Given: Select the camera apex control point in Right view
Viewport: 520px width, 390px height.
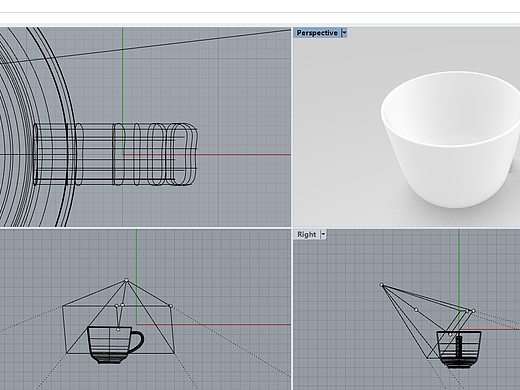Looking at the screenshot, I should (x=382, y=285).
